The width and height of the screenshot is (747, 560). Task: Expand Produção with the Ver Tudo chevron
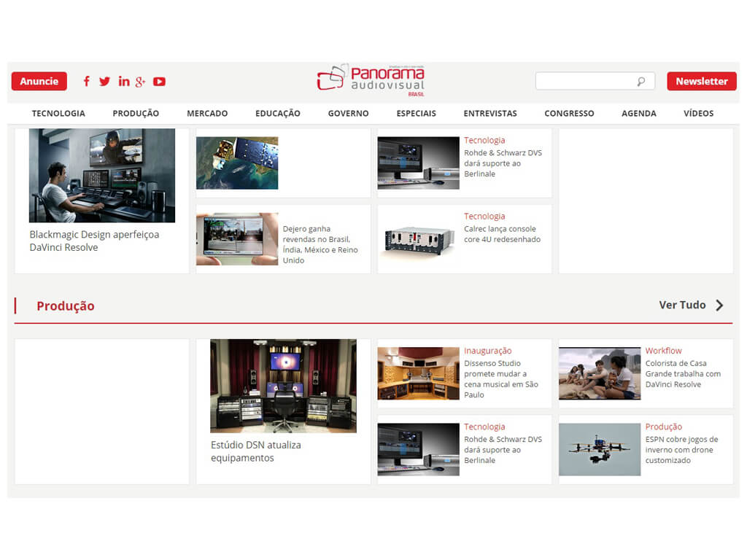point(719,306)
